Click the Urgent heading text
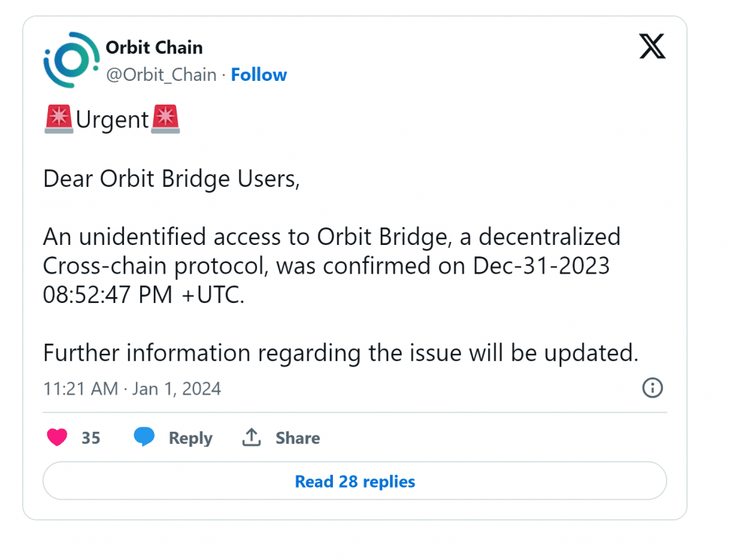 (112, 120)
